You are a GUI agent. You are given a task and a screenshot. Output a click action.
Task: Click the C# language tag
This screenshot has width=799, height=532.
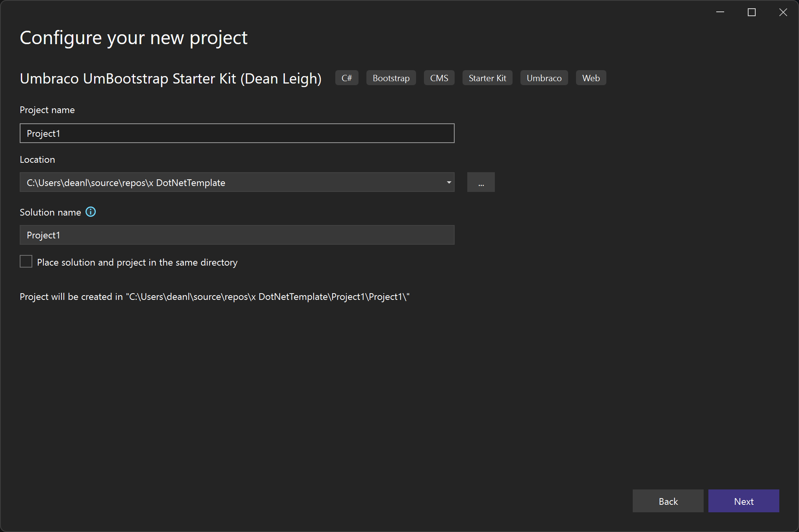(347, 78)
